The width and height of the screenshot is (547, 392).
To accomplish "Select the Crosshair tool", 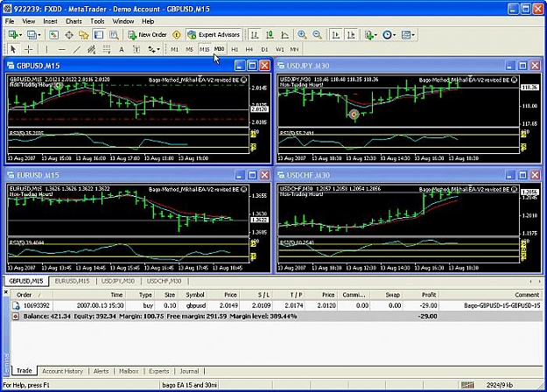I will point(28,50).
